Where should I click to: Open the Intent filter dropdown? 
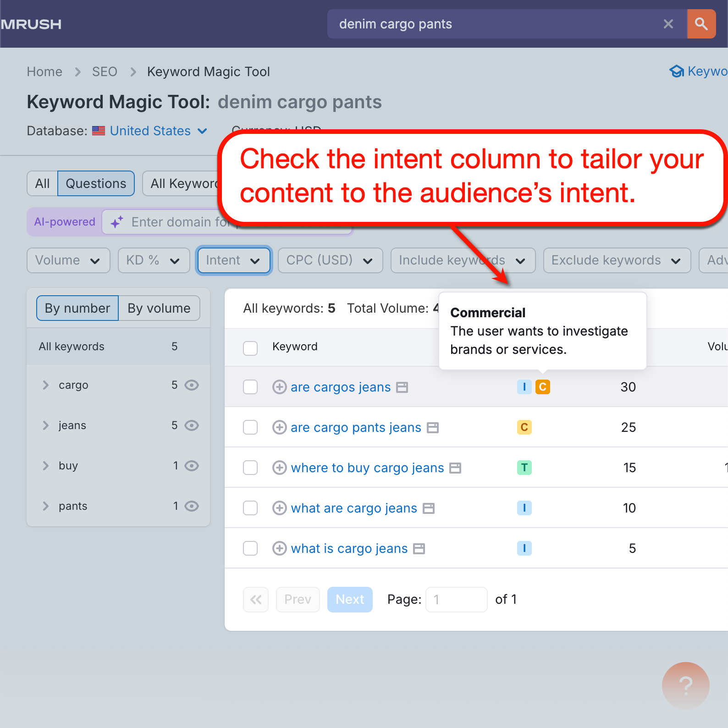[234, 260]
